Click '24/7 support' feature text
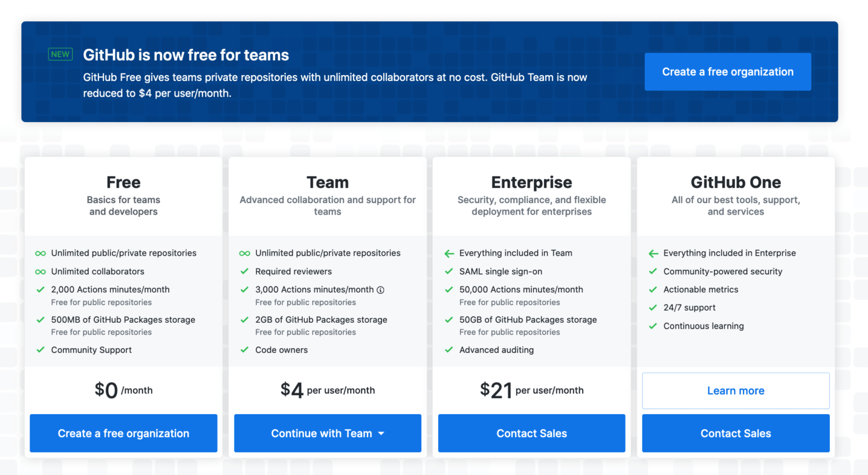Image resolution: width=868 pixels, height=475 pixels. [689, 307]
